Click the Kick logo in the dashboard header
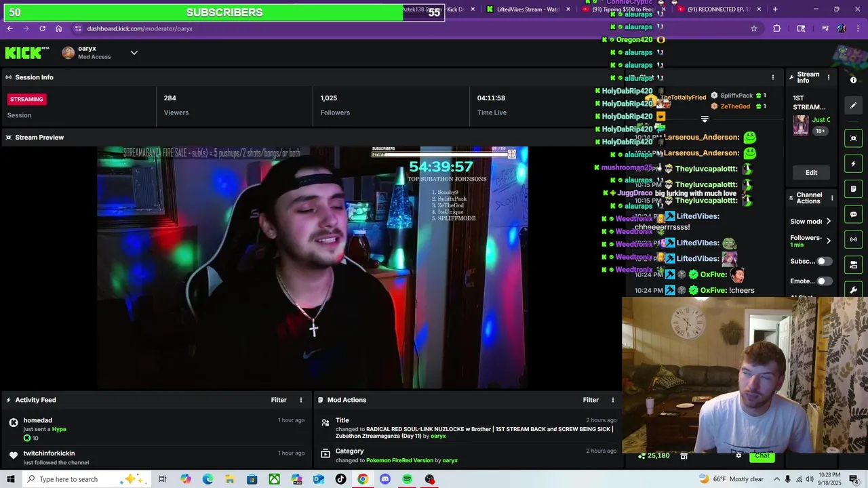The width and height of the screenshot is (868, 488). pyautogui.click(x=27, y=52)
